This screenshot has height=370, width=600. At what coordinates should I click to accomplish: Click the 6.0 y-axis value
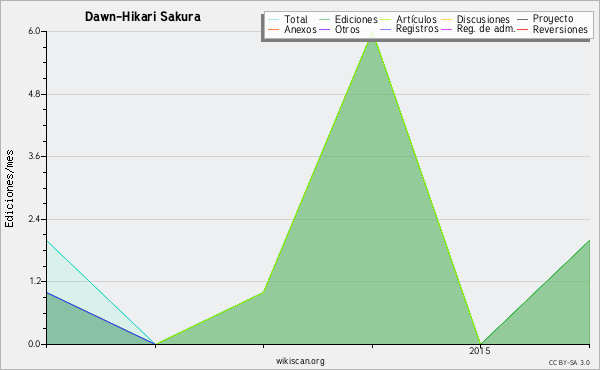34,31
